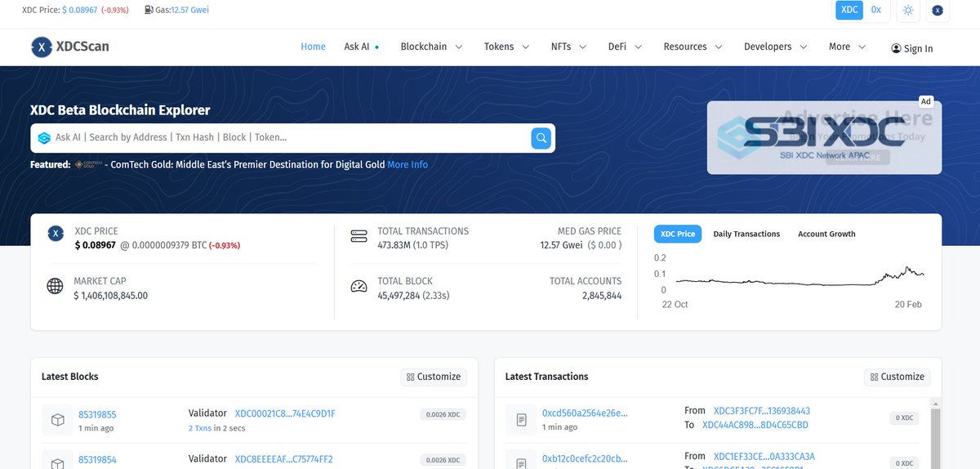Select the XDC Price chart tab

click(x=678, y=234)
